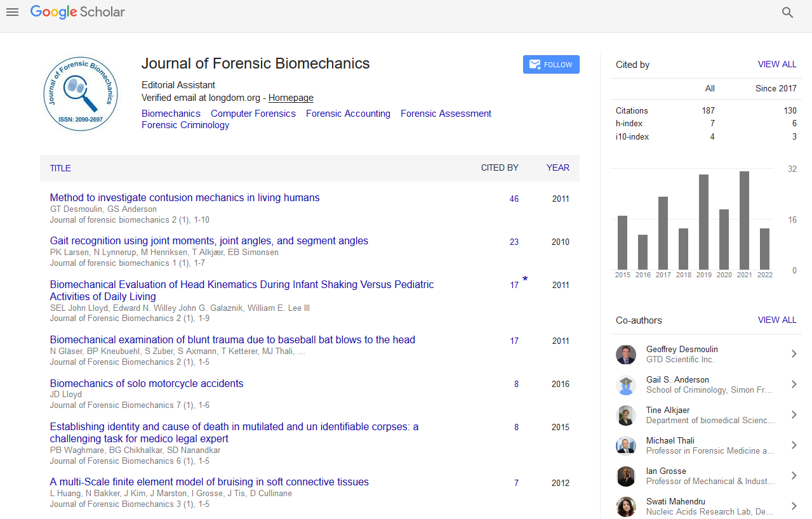
Task: Click the i10-index label in stats table
Action: click(x=632, y=137)
